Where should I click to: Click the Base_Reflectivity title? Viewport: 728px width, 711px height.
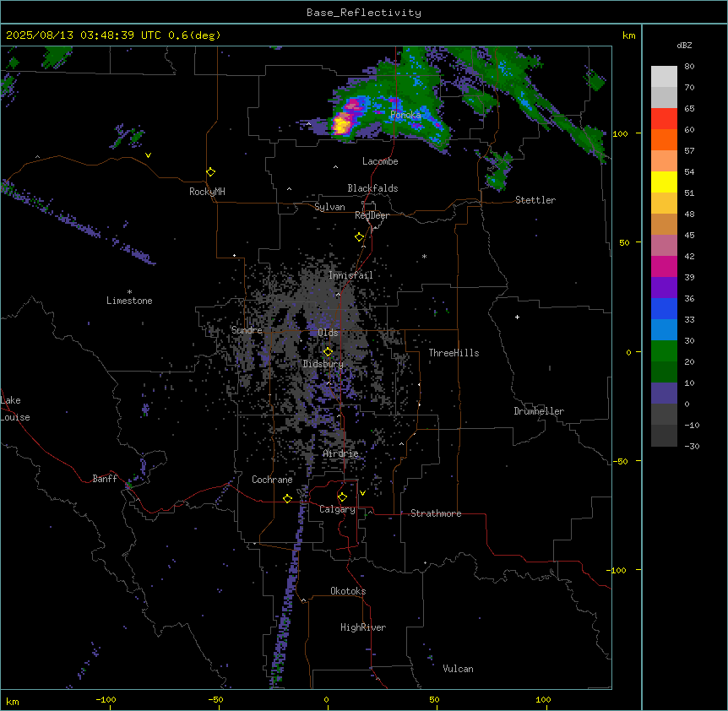click(x=364, y=13)
